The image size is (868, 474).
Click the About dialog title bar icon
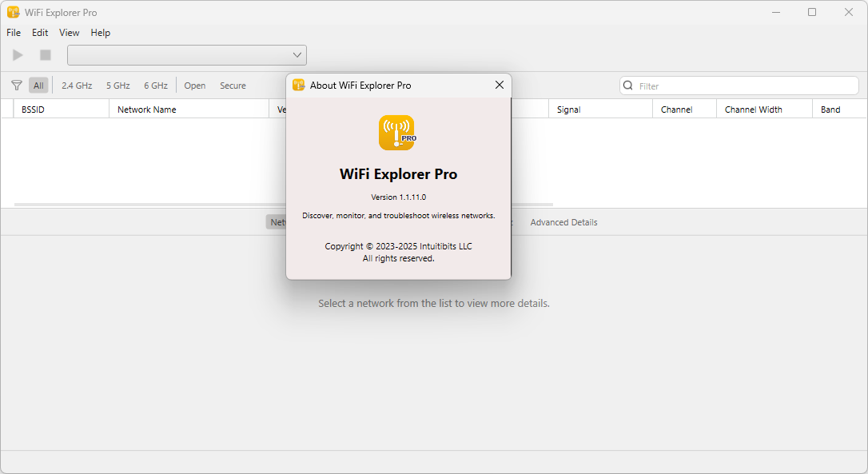point(298,85)
